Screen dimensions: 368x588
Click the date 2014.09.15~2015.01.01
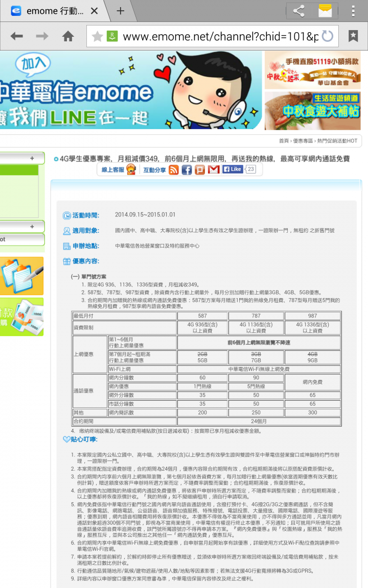145,214
